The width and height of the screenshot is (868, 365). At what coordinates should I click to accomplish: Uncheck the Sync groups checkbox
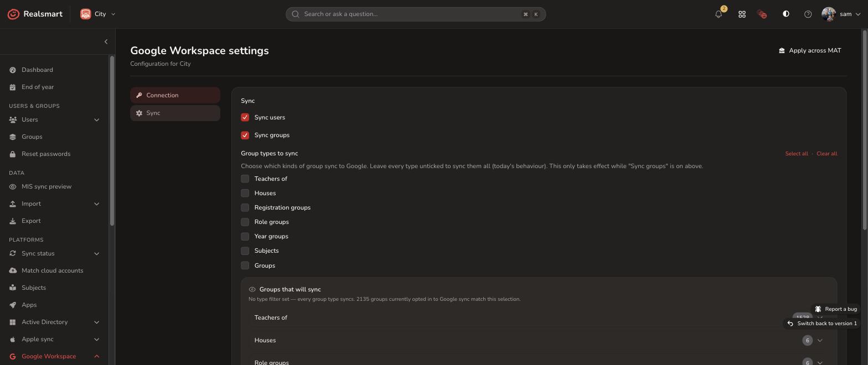[x=245, y=135]
